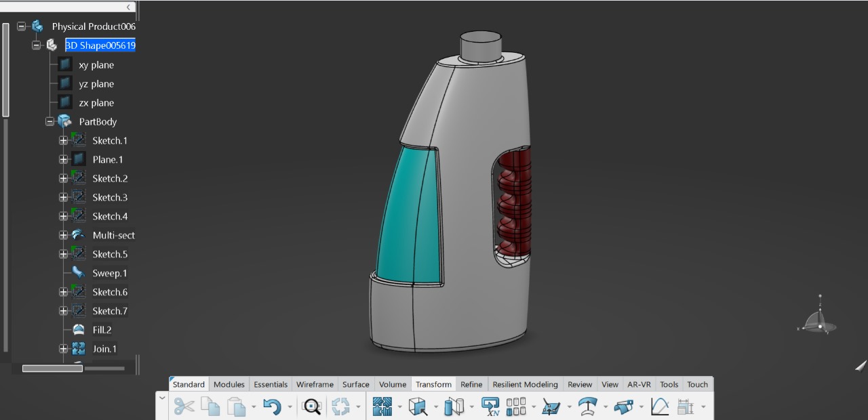The image size is (868, 420).
Task: Expand the Multi-sect node
Action: pyautogui.click(x=63, y=235)
